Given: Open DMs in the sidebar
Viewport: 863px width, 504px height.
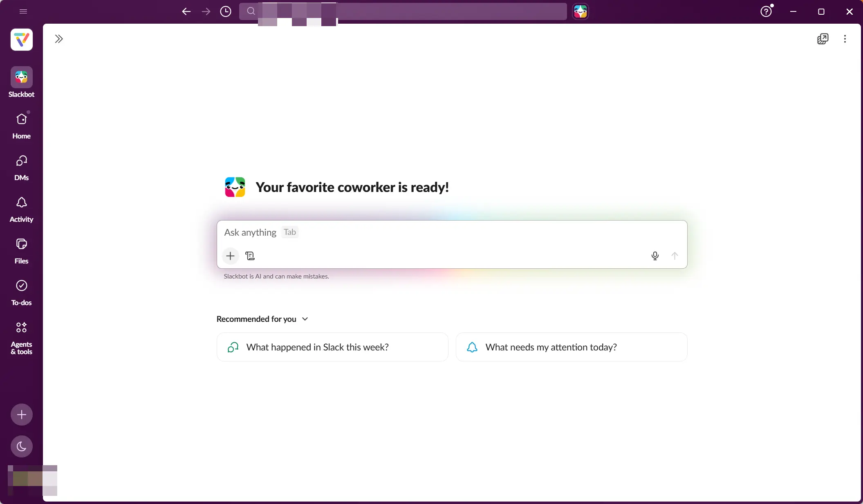Looking at the screenshot, I should tap(22, 168).
